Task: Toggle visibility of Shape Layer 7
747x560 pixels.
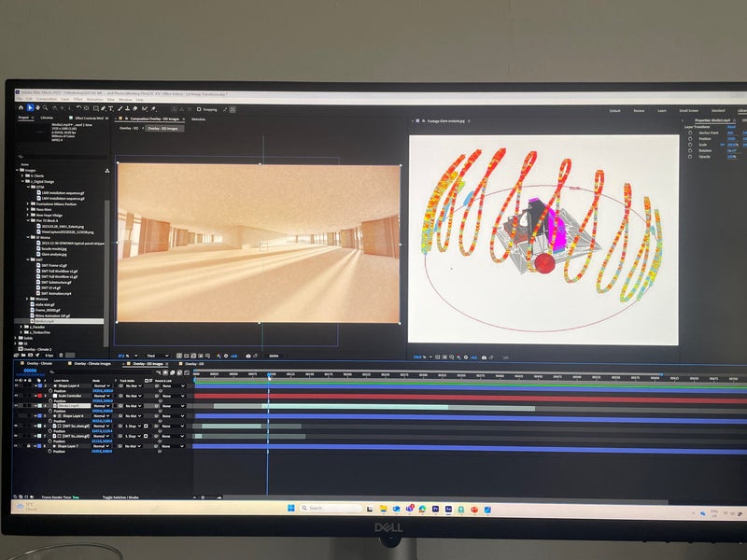Action: point(17,446)
